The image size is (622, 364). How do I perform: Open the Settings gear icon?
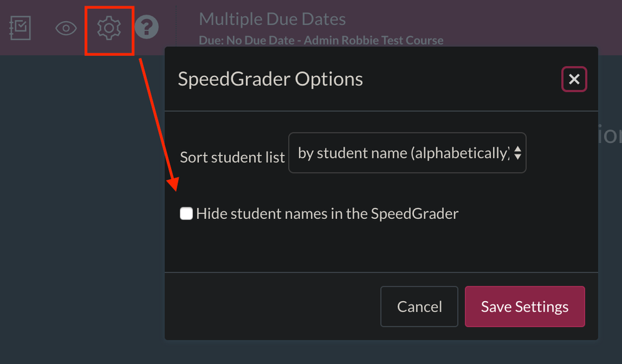(109, 28)
